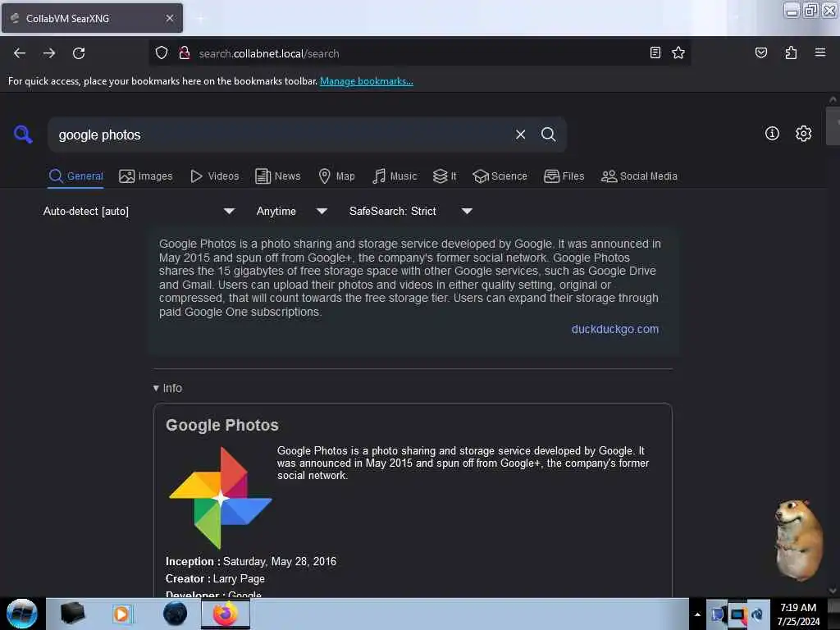Open the tracking protection shield icon
Viewport: 840px width, 630px height.
click(x=162, y=52)
